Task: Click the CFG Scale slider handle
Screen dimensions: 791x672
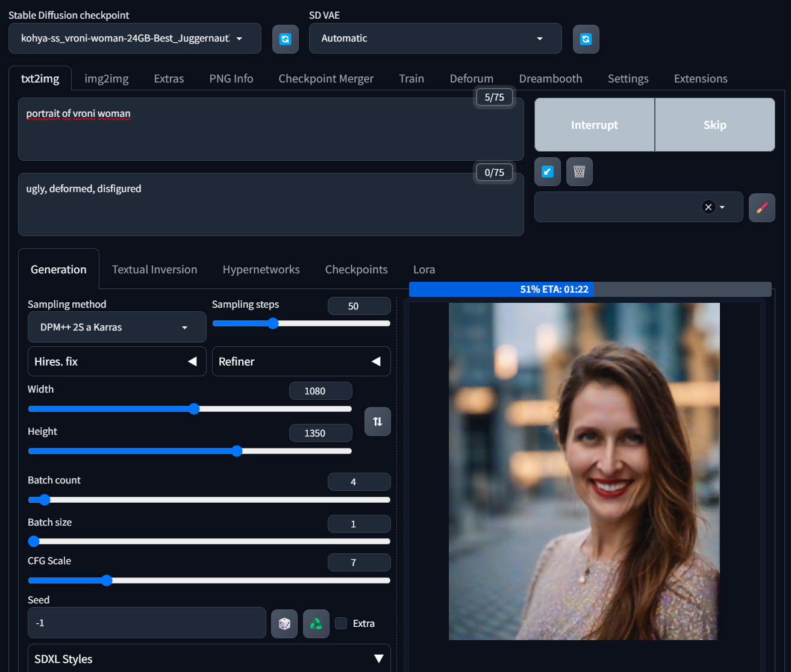Action: click(x=107, y=580)
